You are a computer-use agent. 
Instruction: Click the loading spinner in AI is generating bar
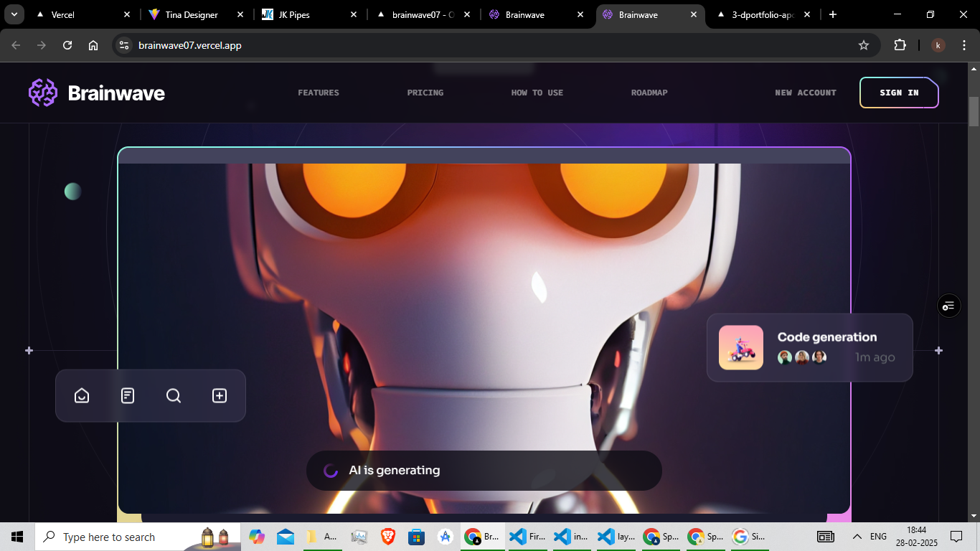[x=329, y=470]
